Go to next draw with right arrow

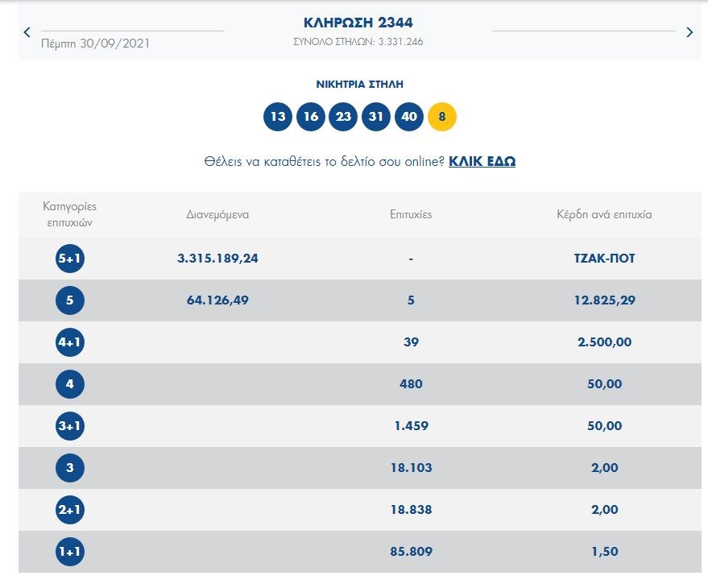click(x=689, y=32)
